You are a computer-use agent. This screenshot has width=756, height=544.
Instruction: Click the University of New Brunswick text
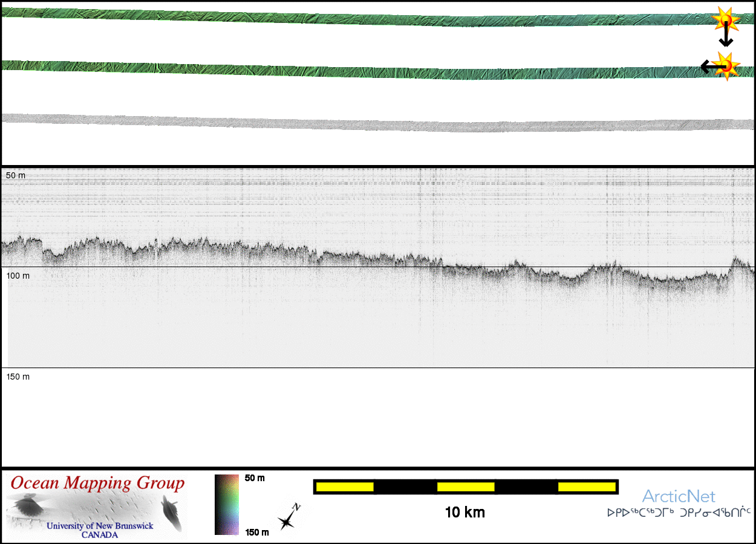[x=100, y=526]
